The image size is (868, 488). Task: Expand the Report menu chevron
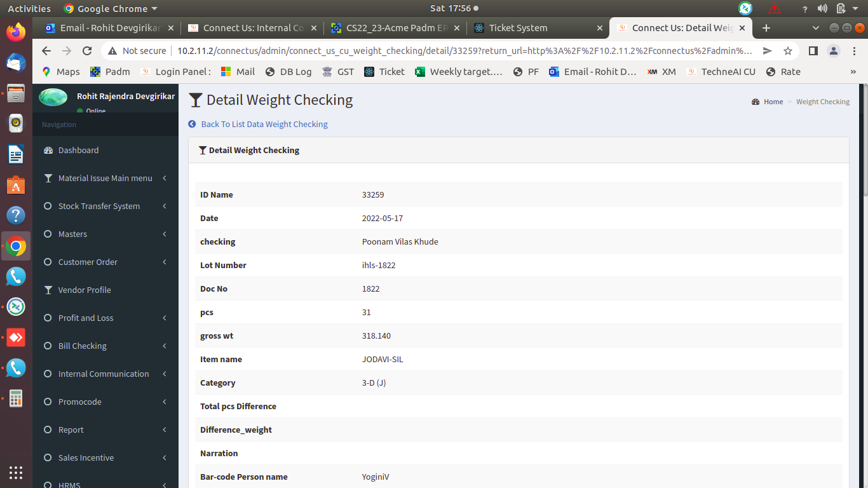click(165, 430)
